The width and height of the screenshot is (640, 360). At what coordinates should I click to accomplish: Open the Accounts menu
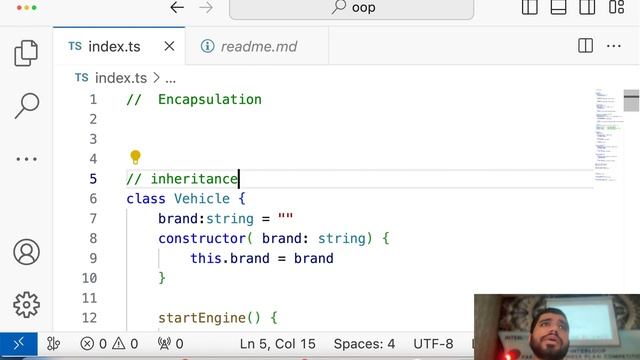(x=27, y=252)
